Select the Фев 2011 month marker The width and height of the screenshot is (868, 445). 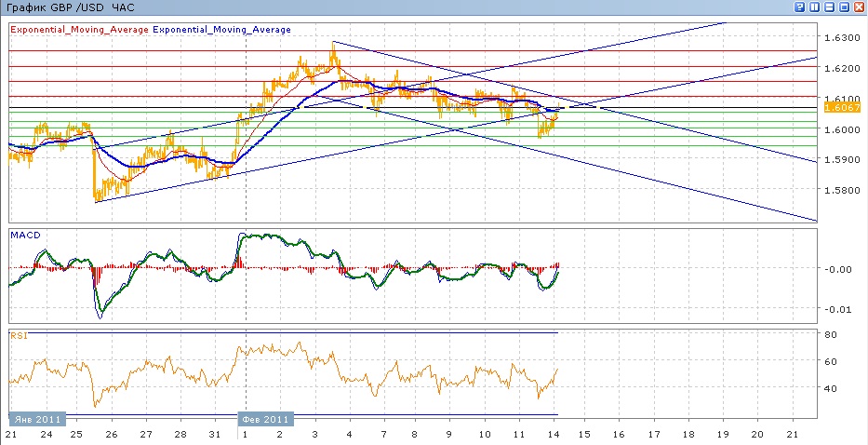point(265,420)
